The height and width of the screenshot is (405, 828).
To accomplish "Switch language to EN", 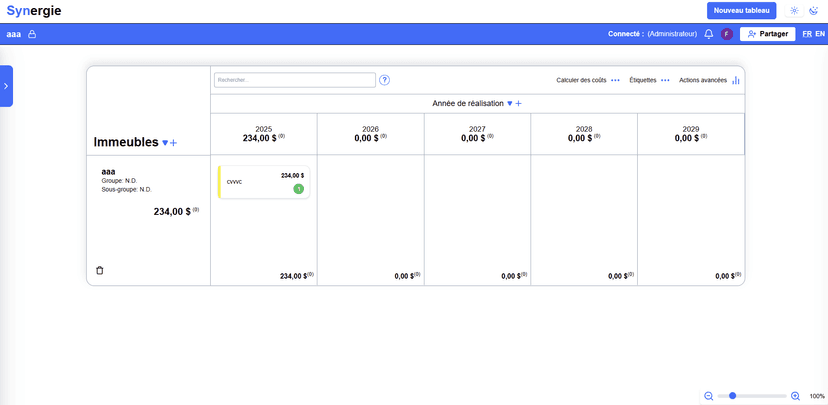I will (x=820, y=34).
